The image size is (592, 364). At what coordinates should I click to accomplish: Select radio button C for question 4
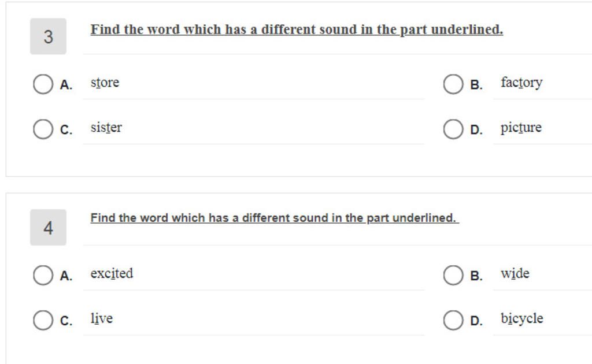coord(43,320)
